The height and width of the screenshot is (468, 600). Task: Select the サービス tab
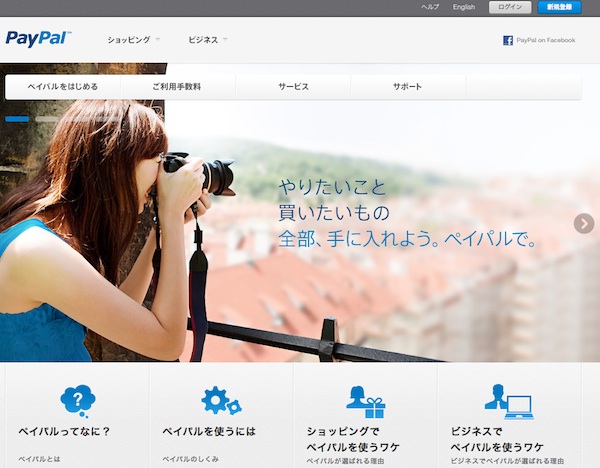(293, 87)
